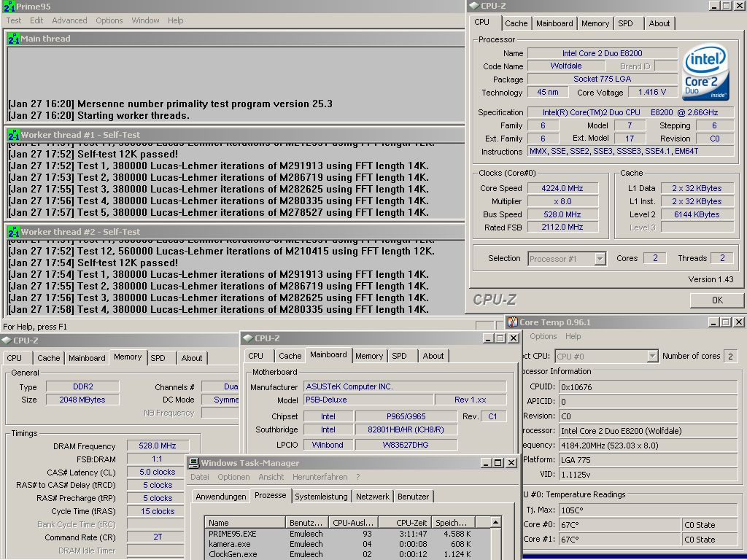Click the motherboard model P5B-Deluxe field
Image resolution: width=747 pixels, height=560 pixels.
click(x=368, y=400)
